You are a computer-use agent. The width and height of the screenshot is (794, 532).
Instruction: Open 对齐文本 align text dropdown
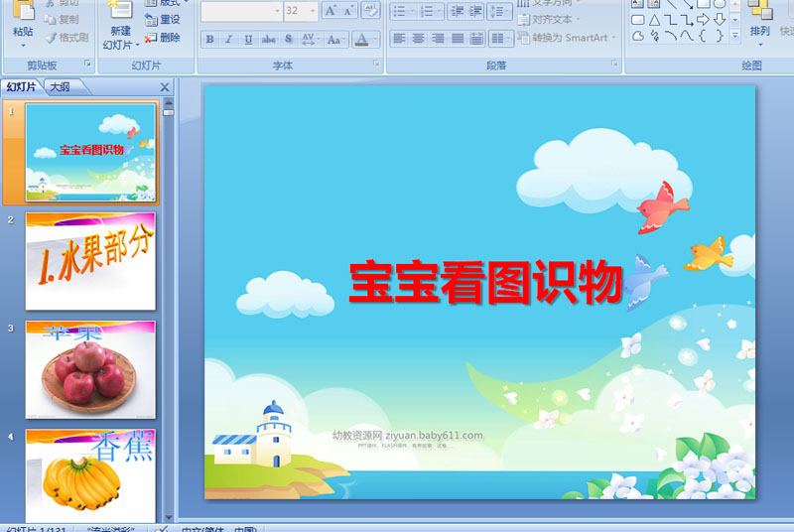tap(549, 20)
